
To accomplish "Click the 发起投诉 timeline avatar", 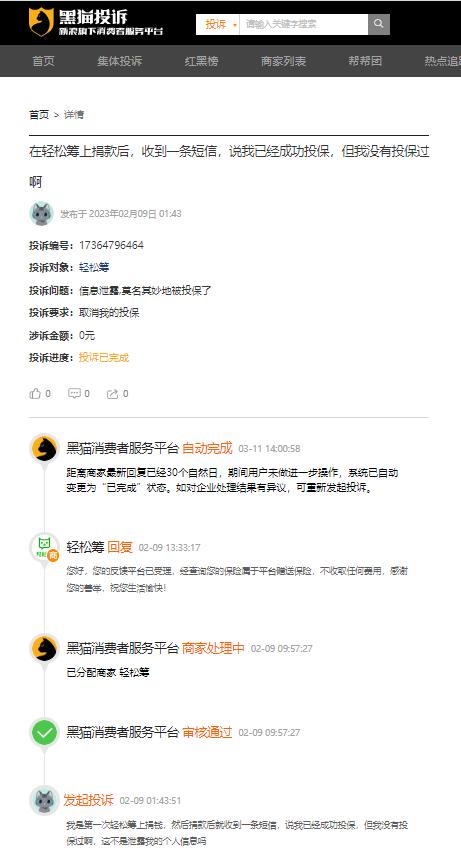I will tap(44, 800).
